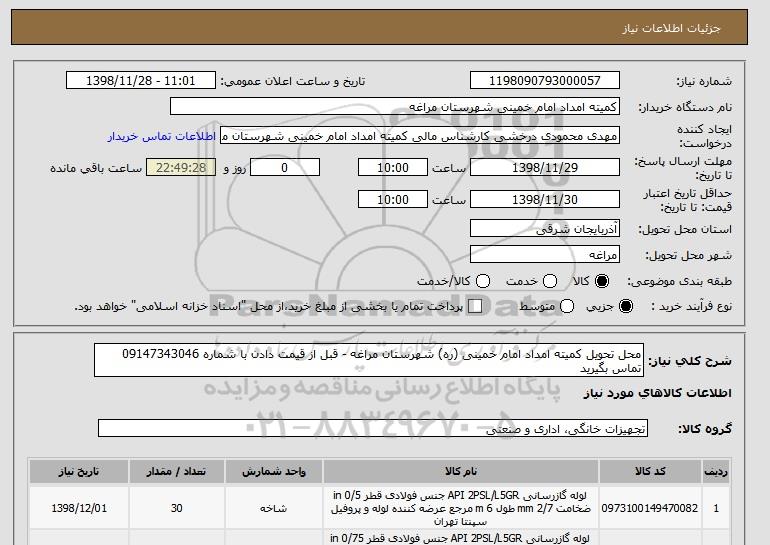Click the price validity hour 10:00 field
The width and height of the screenshot is (770, 545).
point(393,199)
